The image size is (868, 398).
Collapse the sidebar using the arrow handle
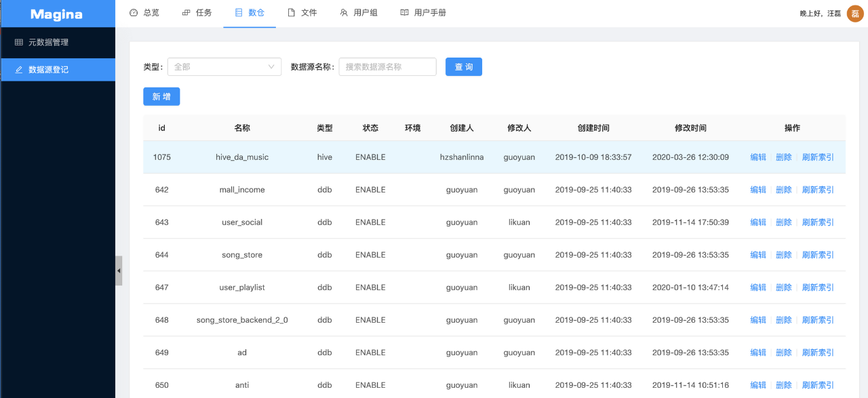click(x=119, y=271)
